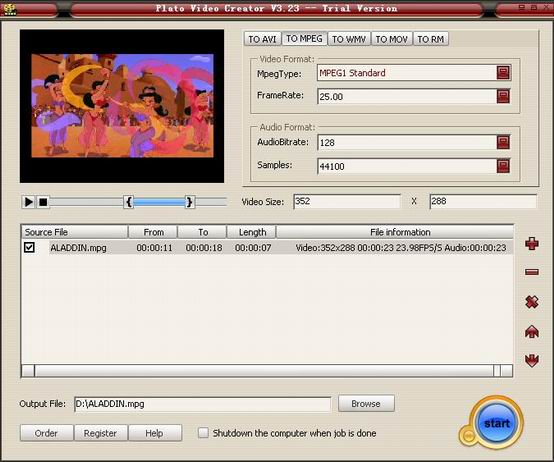Click the horizontal scrollbar under the file list
This screenshot has height=462, width=554.
click(x=267, y=371)
